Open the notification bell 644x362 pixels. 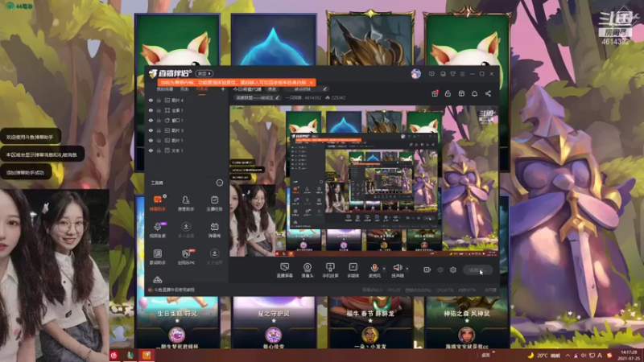(x=474, y=93)
